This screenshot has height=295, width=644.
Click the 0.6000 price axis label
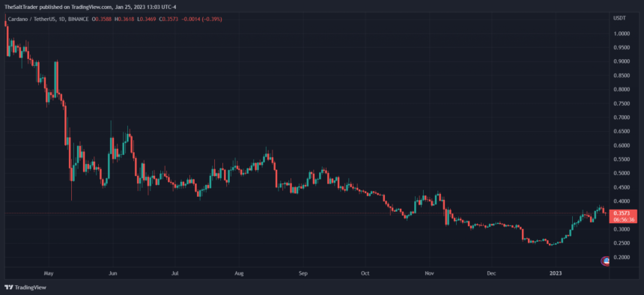[x=621, y=145]
